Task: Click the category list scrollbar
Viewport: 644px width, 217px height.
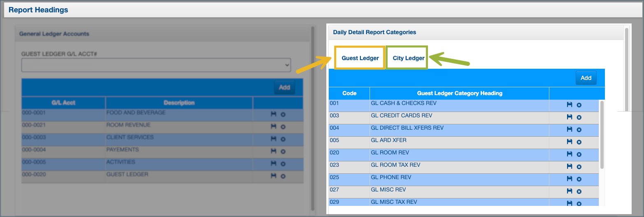Action: pyautogui.click(x=602, y=135)
